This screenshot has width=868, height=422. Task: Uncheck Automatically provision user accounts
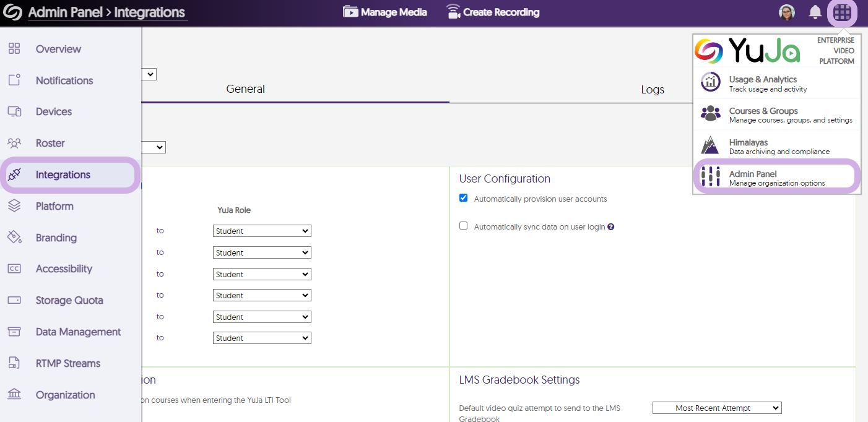click(x=463, y=198)
